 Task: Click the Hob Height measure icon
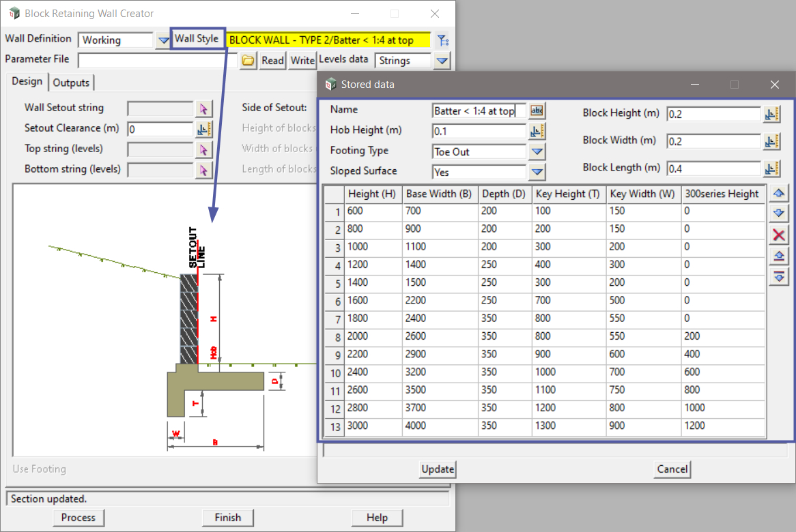coord(537,131)
